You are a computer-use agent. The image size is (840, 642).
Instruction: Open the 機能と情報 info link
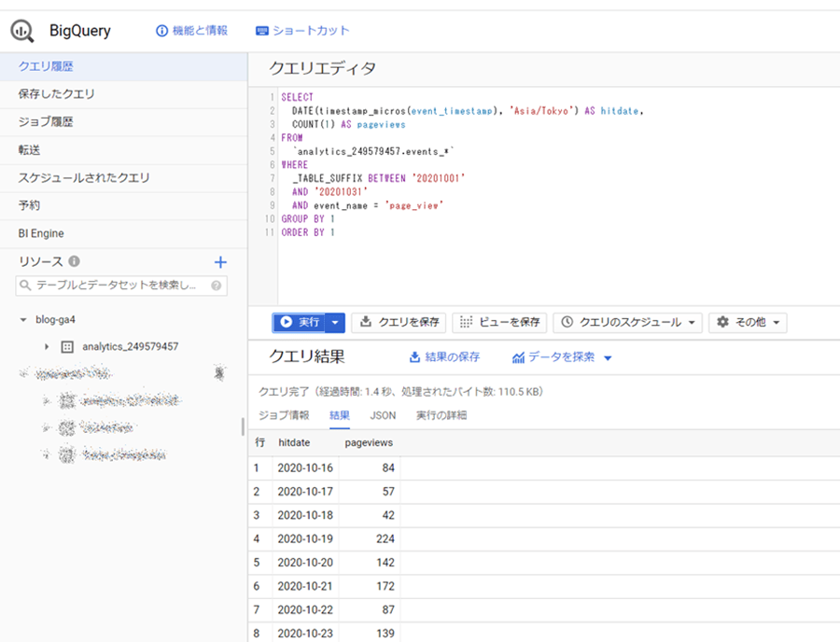tap(191, 31)
